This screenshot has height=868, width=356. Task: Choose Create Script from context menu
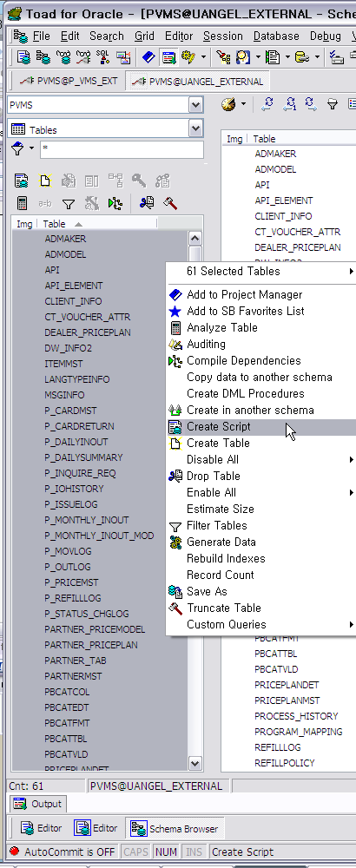[261, 427]
